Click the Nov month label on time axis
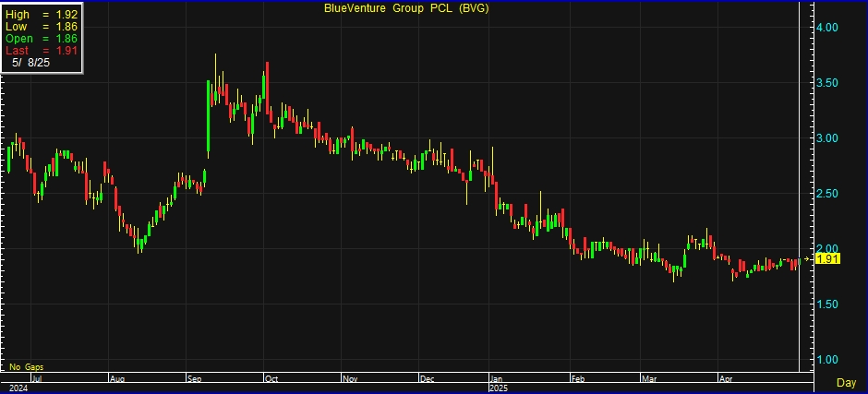 pos(350,379)
